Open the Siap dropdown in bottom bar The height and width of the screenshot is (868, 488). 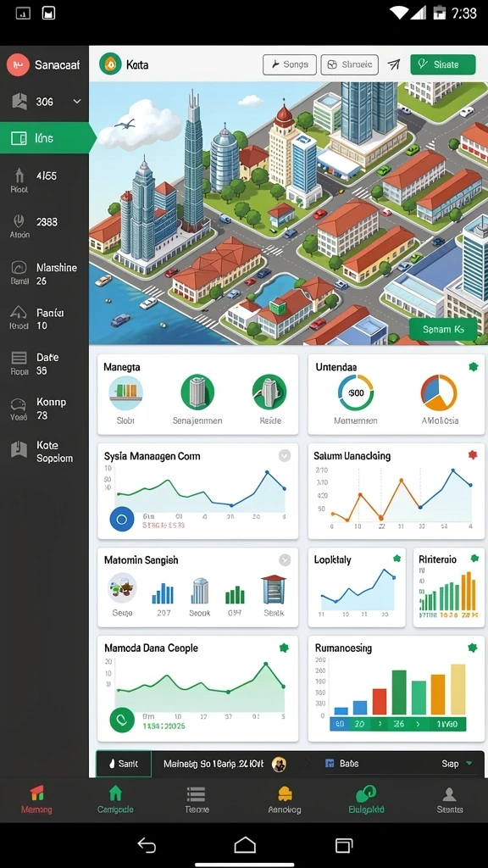coord(457,764)
